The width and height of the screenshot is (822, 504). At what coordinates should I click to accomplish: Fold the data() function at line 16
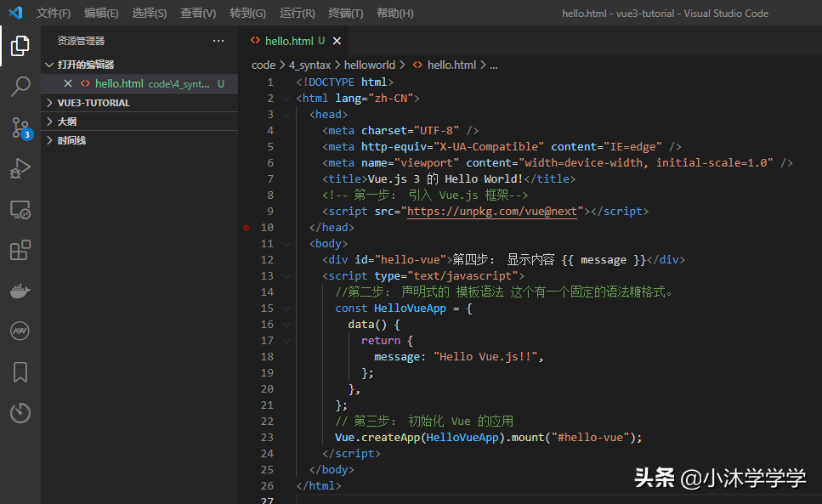point(286,325)
